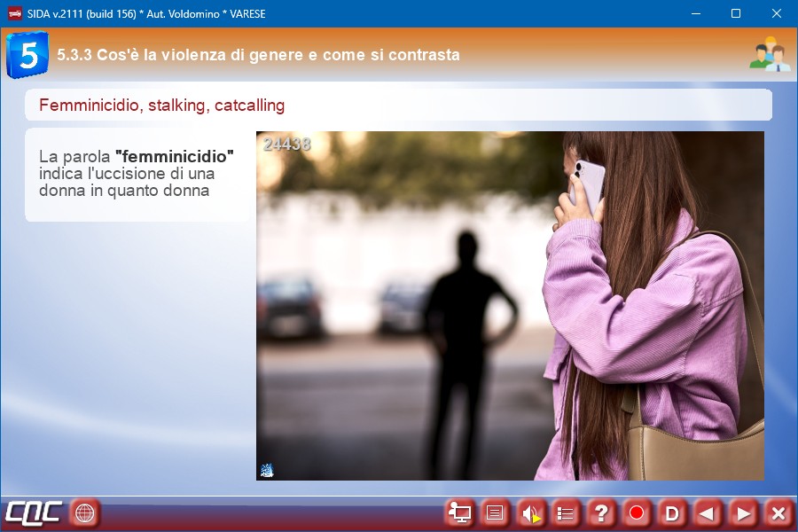798x532 pixels.
Task: Click the woman on phone photo
Action: click(510, 306)
